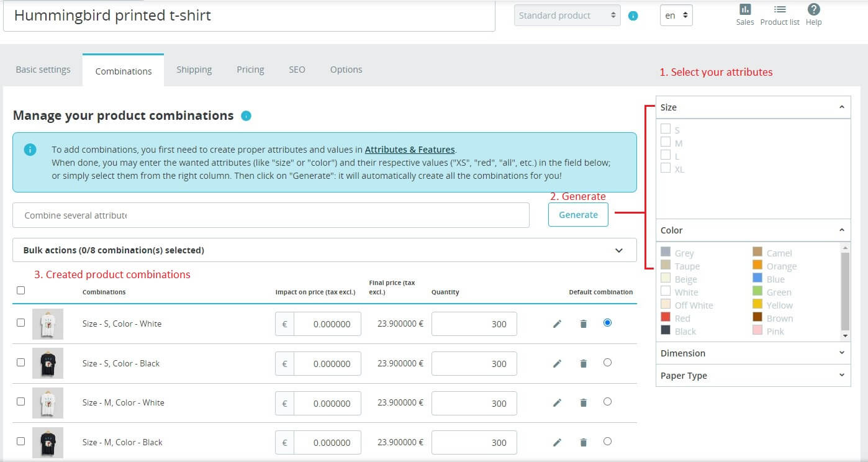Pick the Red color swatch

click(666, 317)
